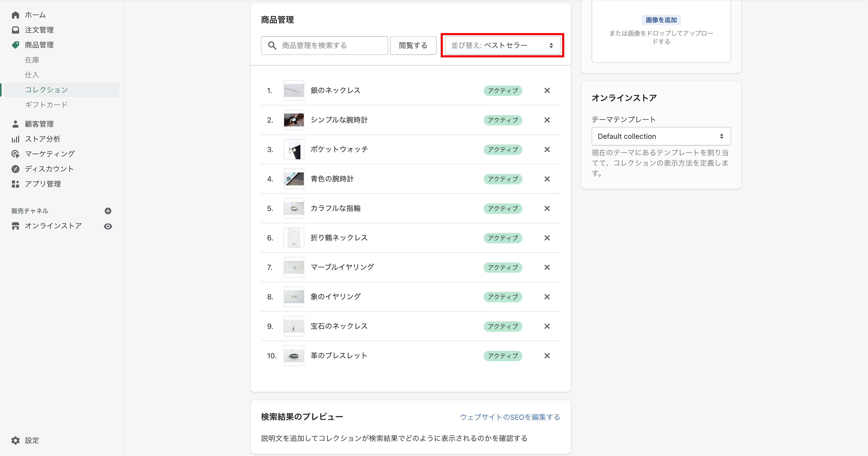Click the Marketing target icon

[15, 154]
